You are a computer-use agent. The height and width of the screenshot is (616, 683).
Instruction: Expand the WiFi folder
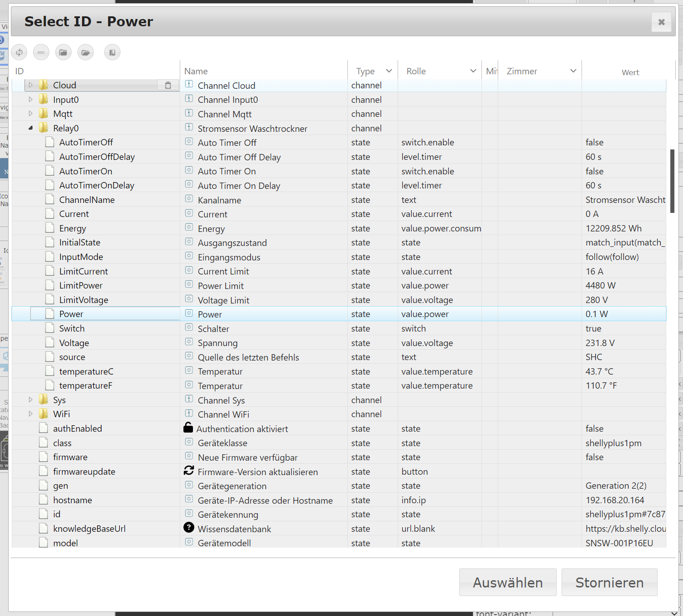[x=30, y=414]
